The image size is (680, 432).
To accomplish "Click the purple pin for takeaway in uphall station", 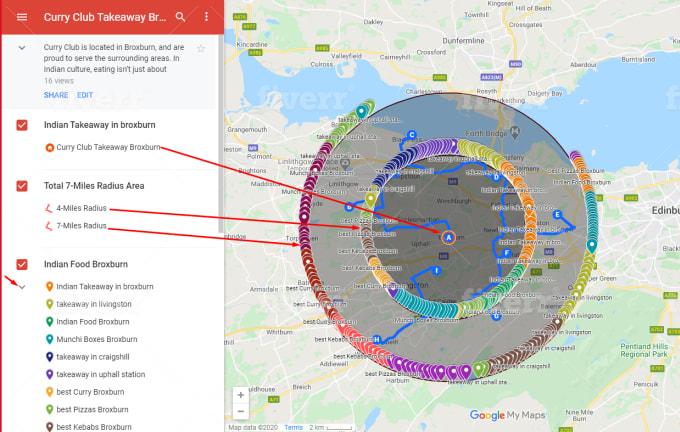I will point(49,374).
